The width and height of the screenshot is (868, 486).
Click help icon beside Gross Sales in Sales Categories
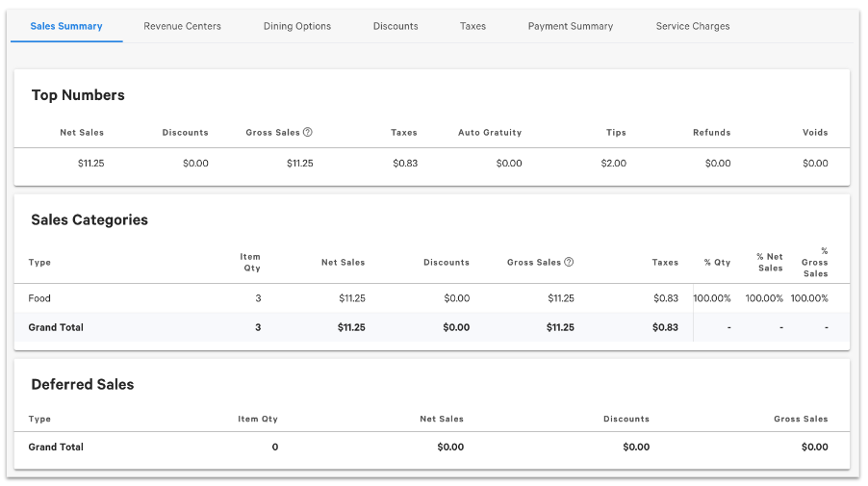[569, 262]
